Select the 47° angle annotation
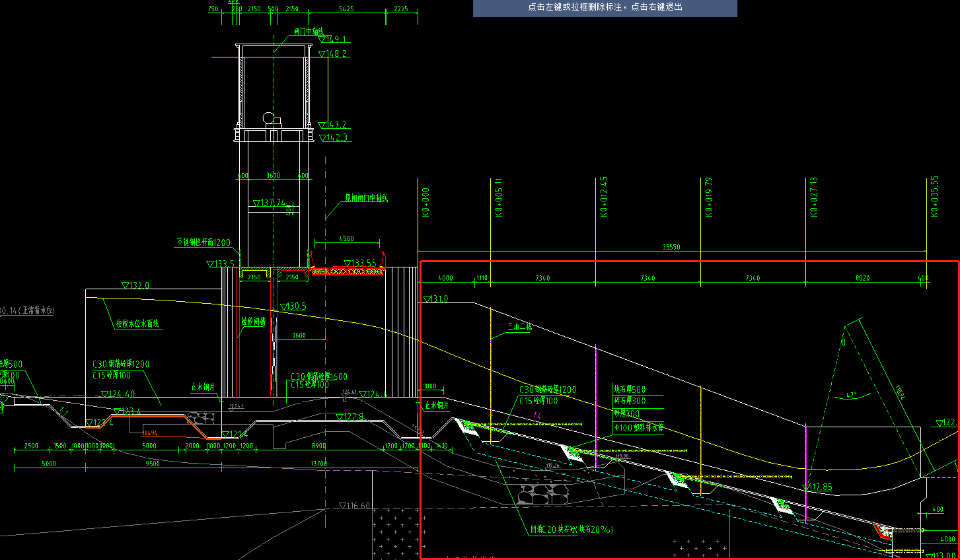This screenshot has width=960, height=560. [x=851, y=396]
